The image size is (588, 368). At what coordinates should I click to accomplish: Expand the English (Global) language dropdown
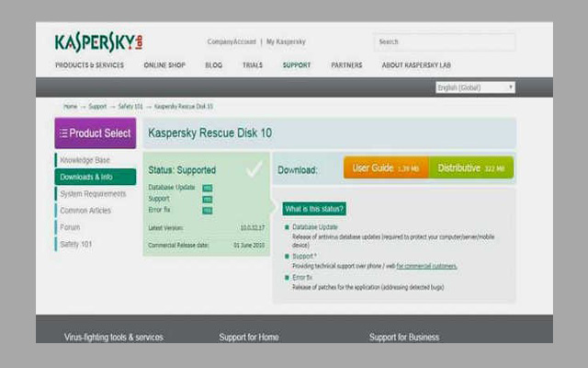coord(475,87)
